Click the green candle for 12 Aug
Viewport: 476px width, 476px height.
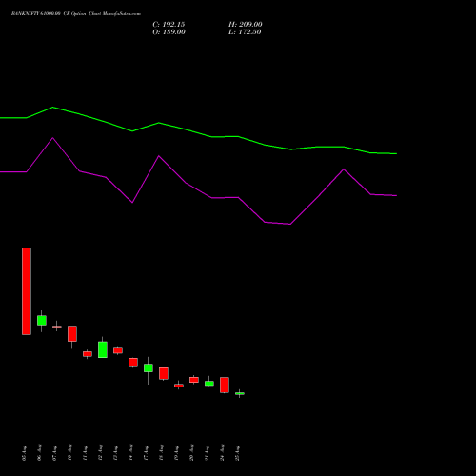(x=103, y=349)
